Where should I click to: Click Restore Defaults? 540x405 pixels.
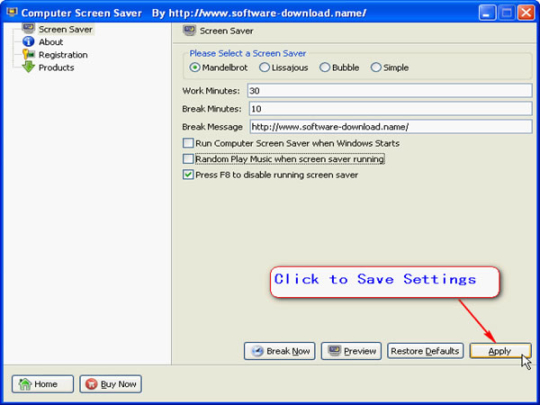pos(425,351)
